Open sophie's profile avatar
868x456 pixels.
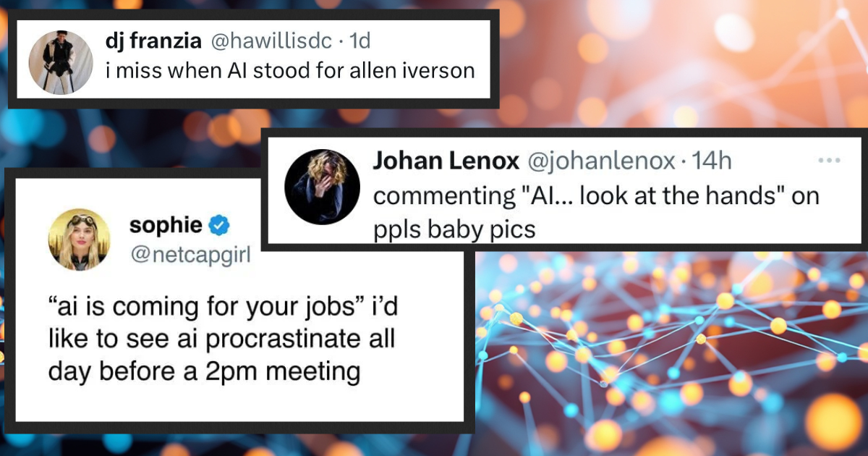click(79, 240)
